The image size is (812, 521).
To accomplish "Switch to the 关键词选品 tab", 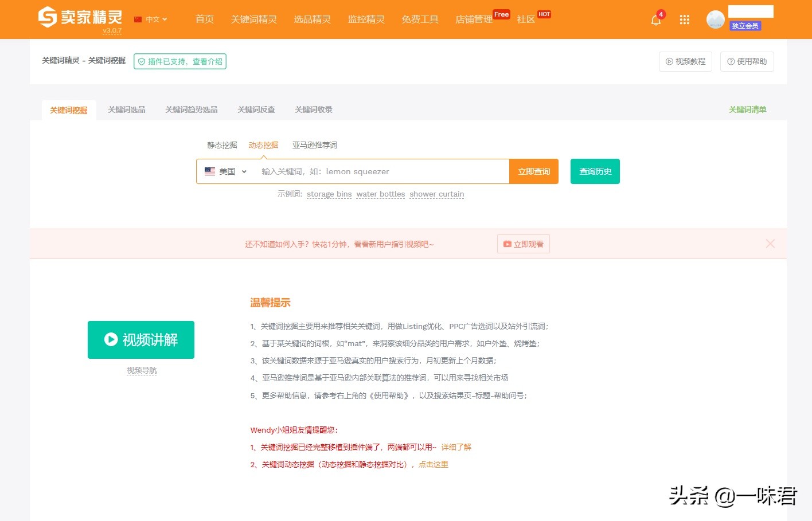I will [127, 109].
